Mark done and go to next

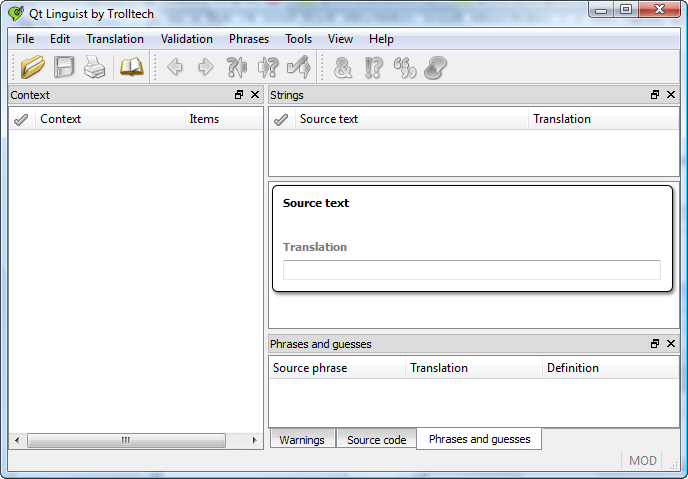(298, 68)
